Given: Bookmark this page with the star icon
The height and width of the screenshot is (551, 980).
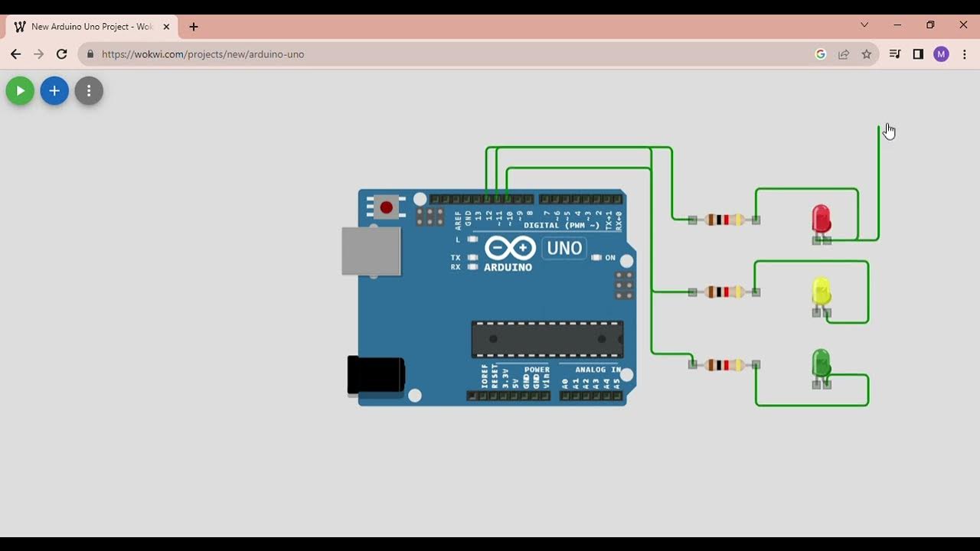Looking at the screenshot, I should [x=867, y=54].
